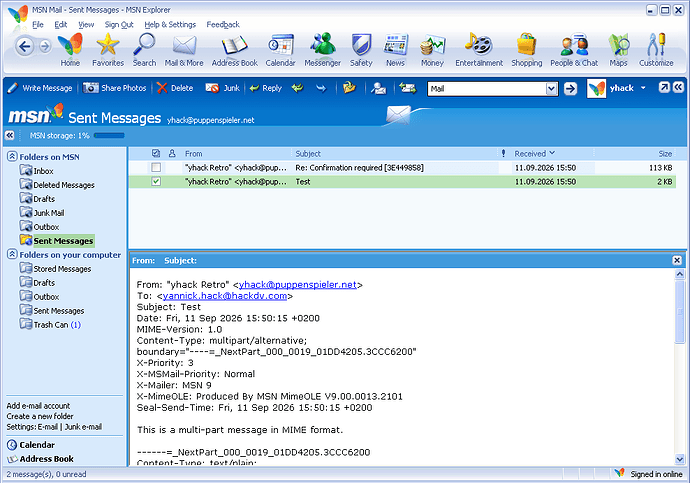The width and height of the screenshot is (690, 483).
Task: Open Junk e-mail settings link
Action: pyautogui.click(x=83, y=427)
